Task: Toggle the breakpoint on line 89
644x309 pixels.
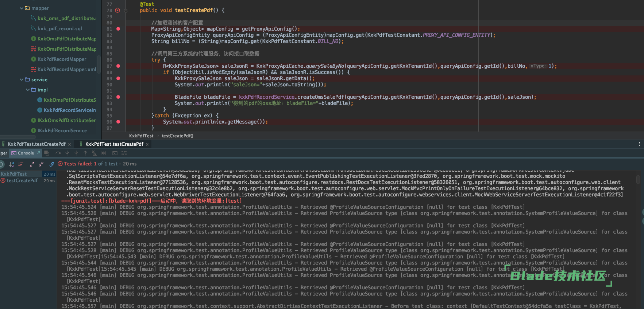Action: click(x=118, y=78)
